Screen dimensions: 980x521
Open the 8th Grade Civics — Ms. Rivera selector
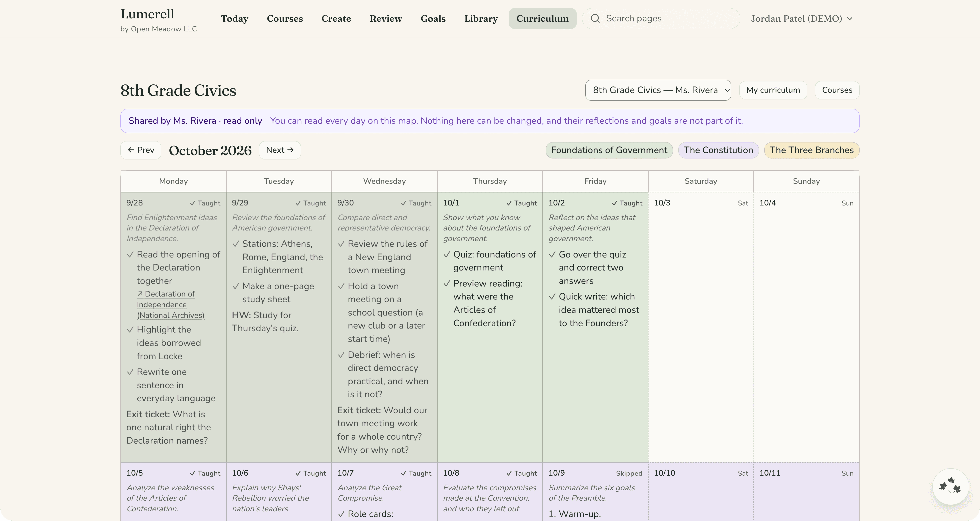pyautogui.click(x=658, y=90)
